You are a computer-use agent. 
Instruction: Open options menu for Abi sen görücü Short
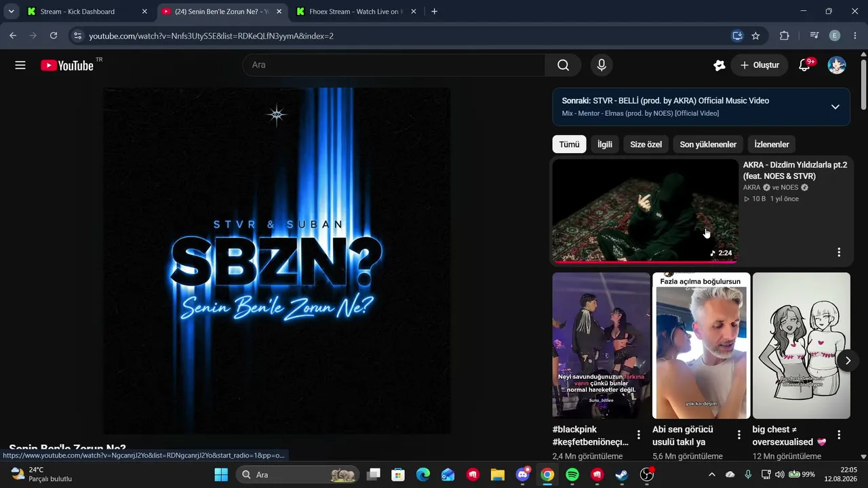738,435
